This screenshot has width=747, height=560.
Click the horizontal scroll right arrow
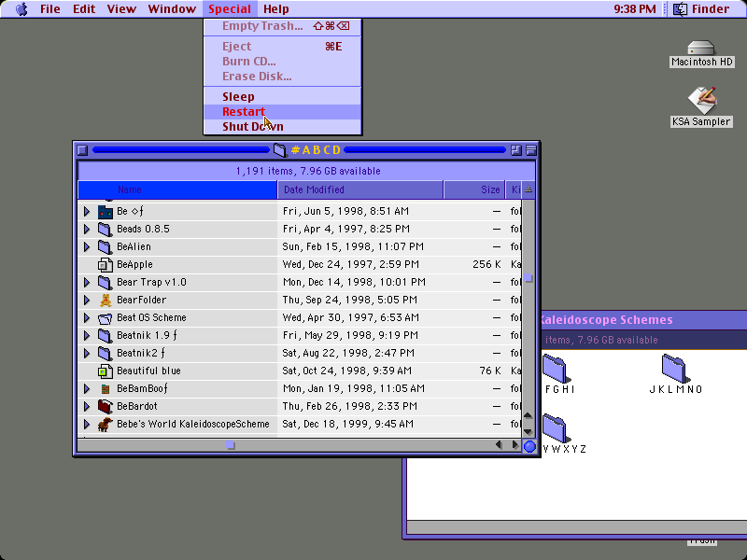[514, 445]
